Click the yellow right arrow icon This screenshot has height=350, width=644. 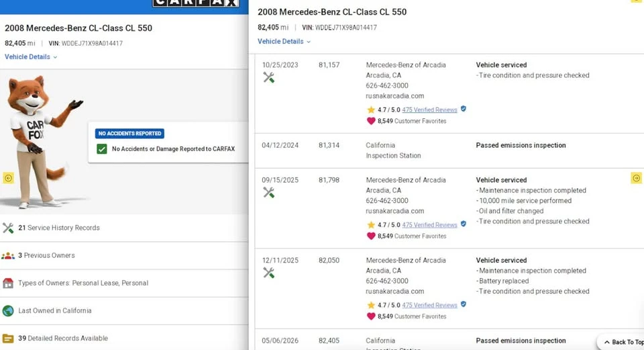[636, 178]
